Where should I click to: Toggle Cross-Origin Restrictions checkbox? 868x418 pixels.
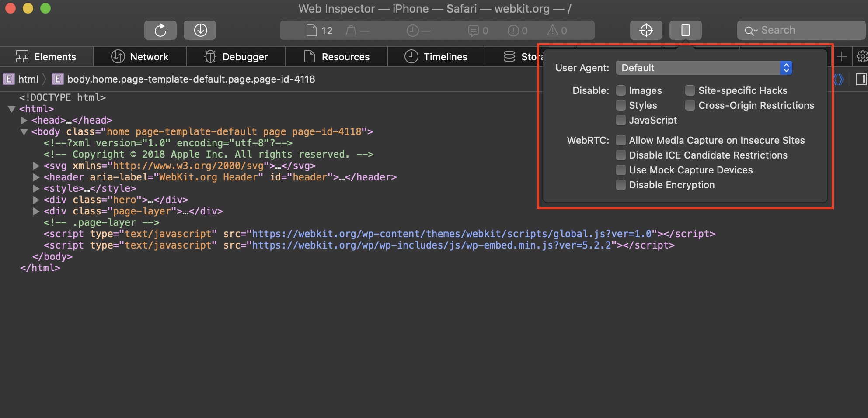[x=690, y=105]
